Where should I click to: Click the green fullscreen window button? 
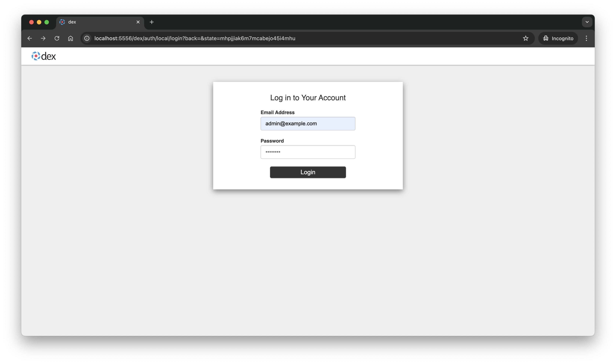point(47,22)
